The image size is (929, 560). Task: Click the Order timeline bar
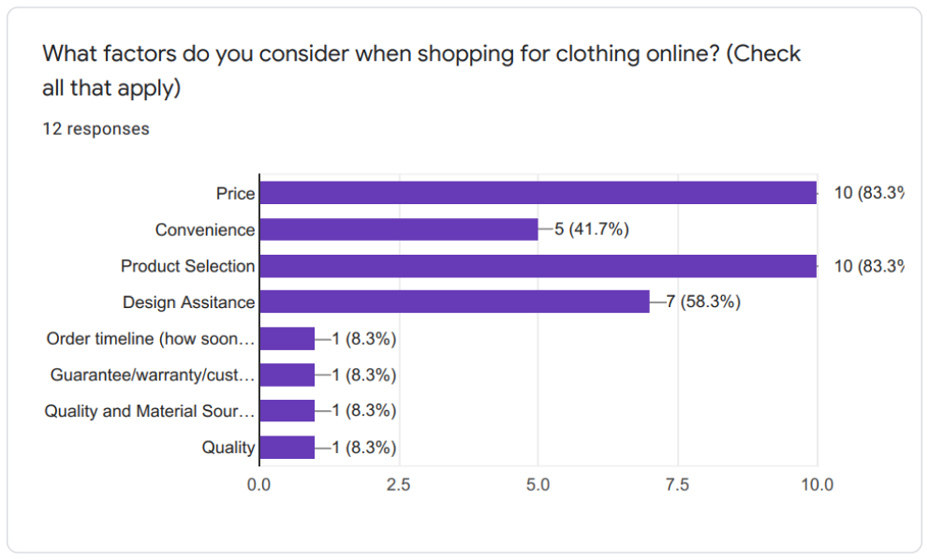[288, 338]
